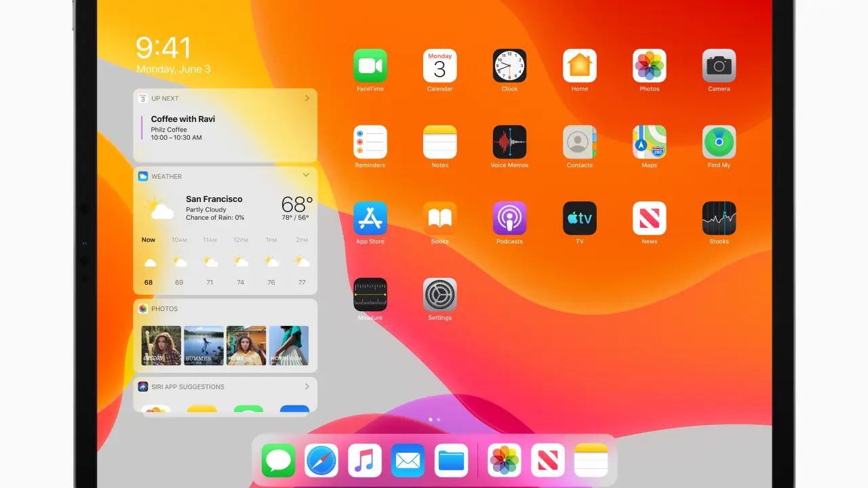Launch the Stocks app
The width and height of the screenshot is (868, 488).
719,218
